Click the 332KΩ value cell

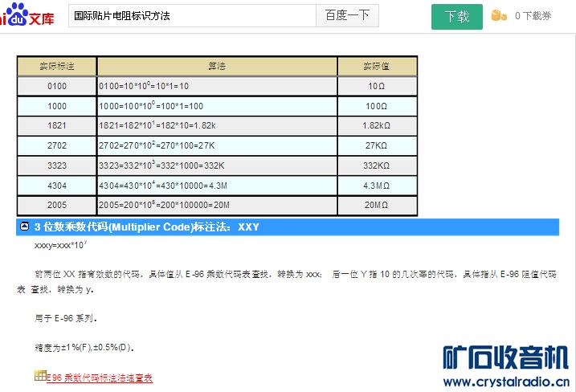[x=377, y=165]
